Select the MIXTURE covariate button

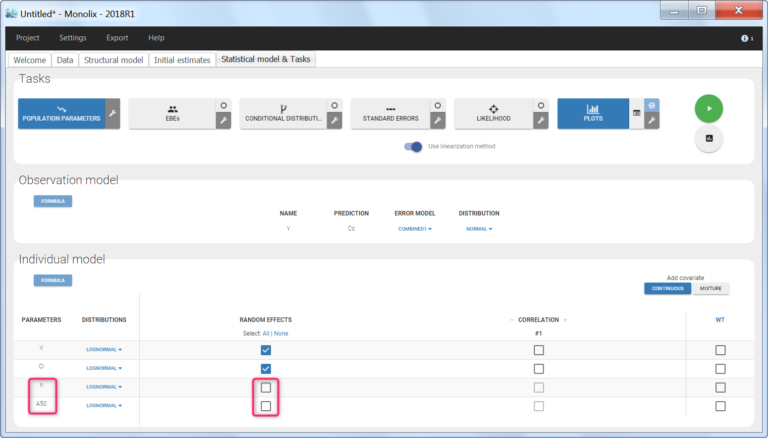click(711, 289)
